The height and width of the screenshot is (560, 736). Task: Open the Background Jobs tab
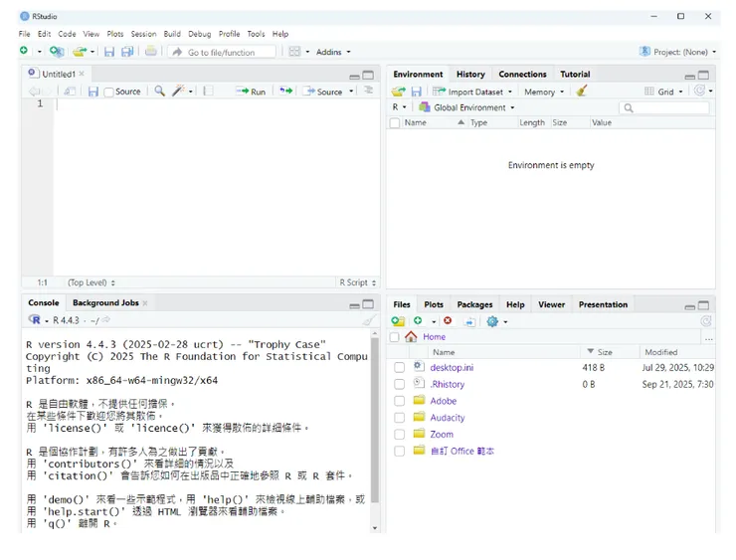coord(105,302)
